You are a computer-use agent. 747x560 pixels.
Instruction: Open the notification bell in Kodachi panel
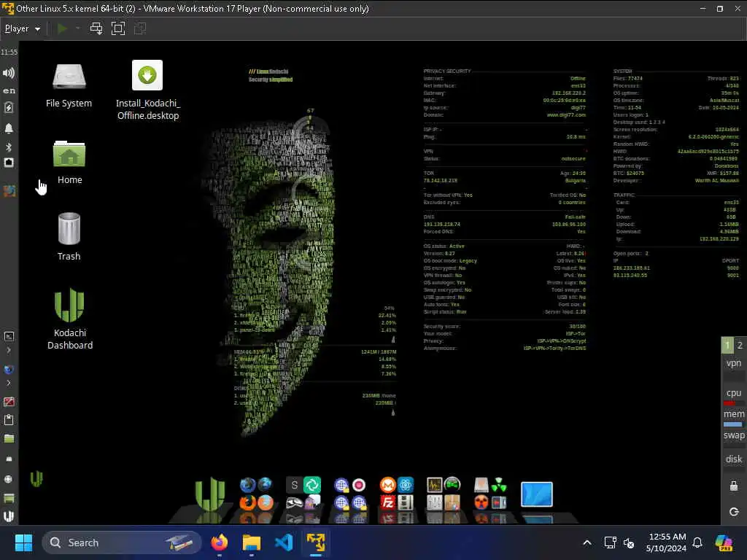coord(9,128)
